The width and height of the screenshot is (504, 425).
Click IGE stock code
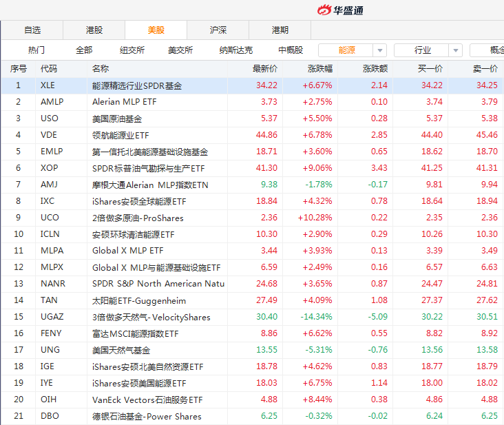[48, 366]
